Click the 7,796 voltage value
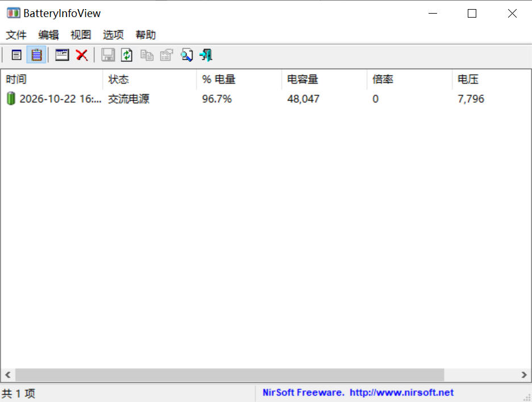 click(471, 99)
